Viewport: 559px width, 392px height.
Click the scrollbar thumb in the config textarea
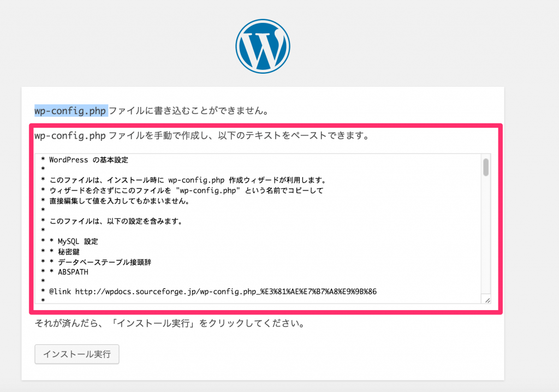(x=485, y=167)
